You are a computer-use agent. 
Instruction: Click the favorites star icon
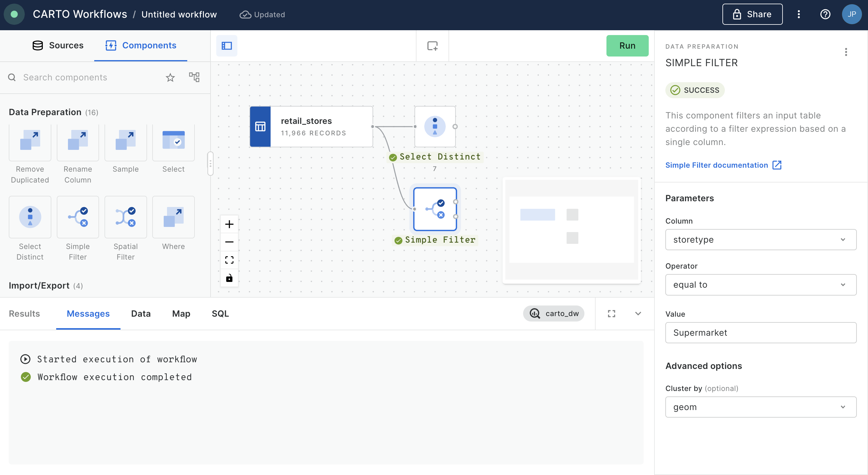(x=170, y=78)
